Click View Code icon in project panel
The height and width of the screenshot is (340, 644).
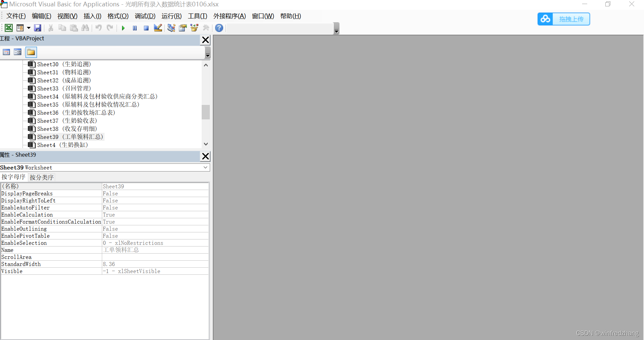click(x=6, y=52)
